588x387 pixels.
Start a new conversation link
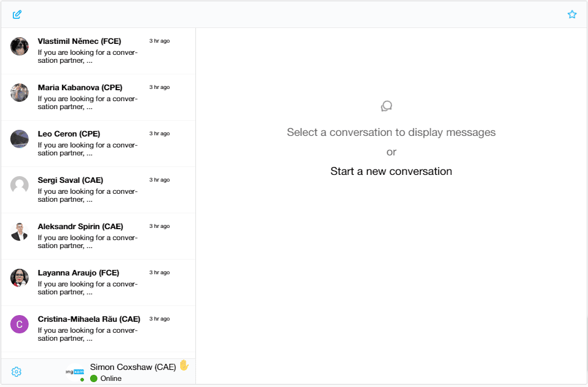click(391, 171)
